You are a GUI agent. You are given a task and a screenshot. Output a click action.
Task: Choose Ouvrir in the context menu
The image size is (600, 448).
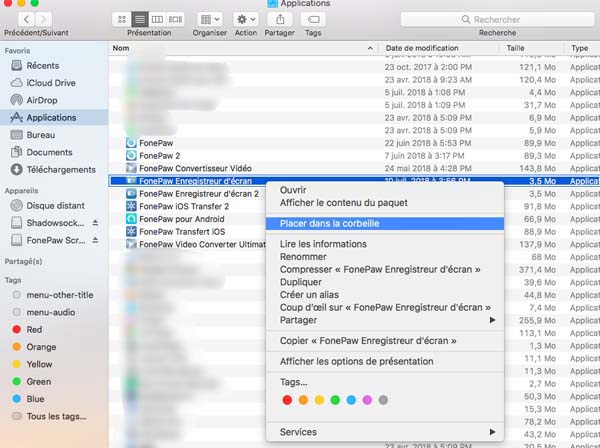coord(385,190)
